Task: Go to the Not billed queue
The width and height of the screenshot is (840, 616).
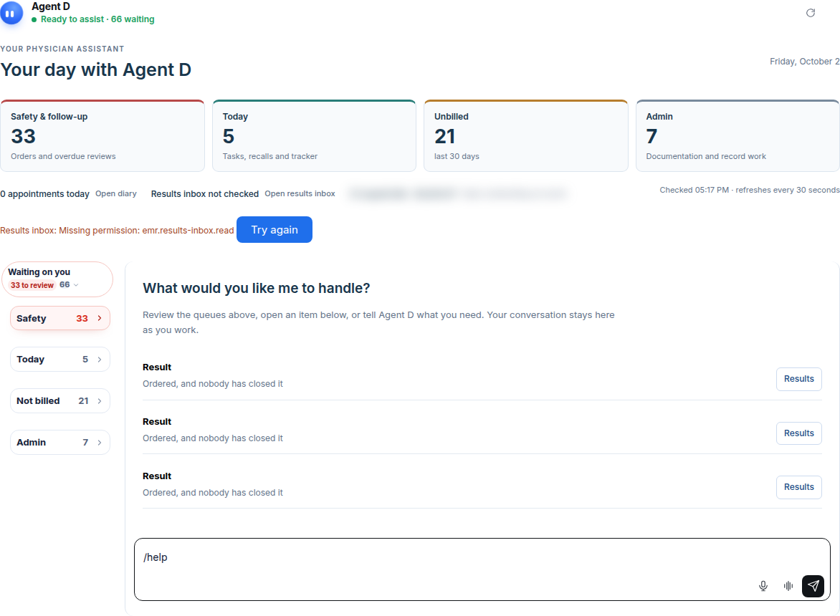Action: [x=60, y=401]
